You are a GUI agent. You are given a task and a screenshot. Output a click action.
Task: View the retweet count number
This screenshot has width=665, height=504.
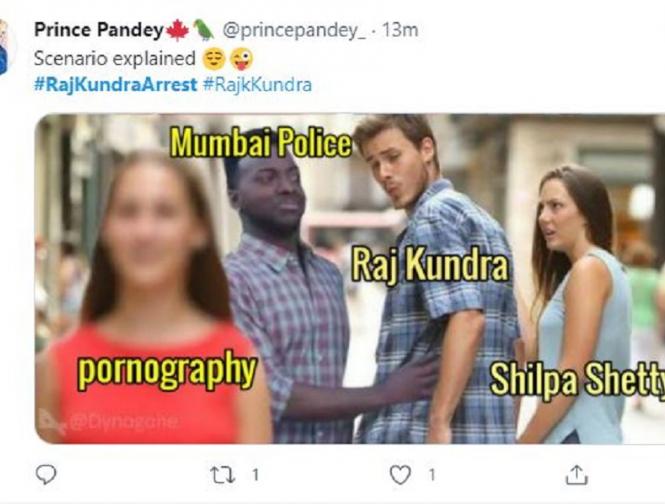click(x=255, y=475)
